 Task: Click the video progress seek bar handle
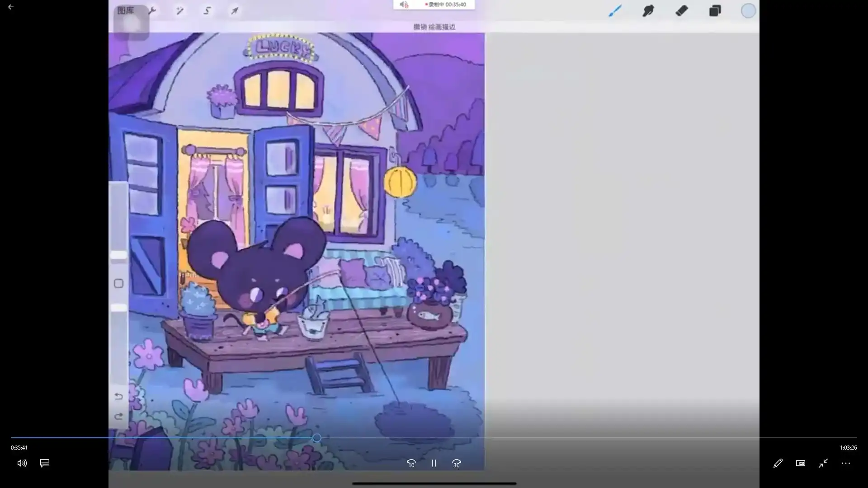click(316, 438)
